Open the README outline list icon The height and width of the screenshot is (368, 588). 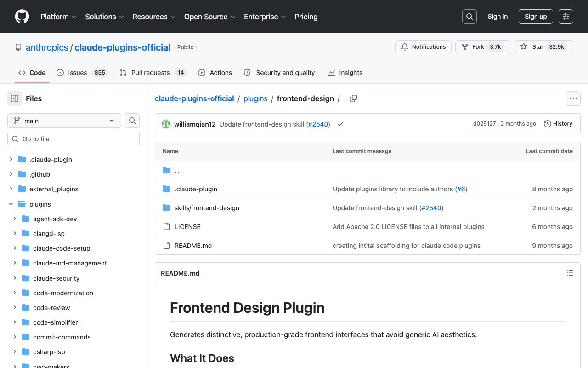570,273
